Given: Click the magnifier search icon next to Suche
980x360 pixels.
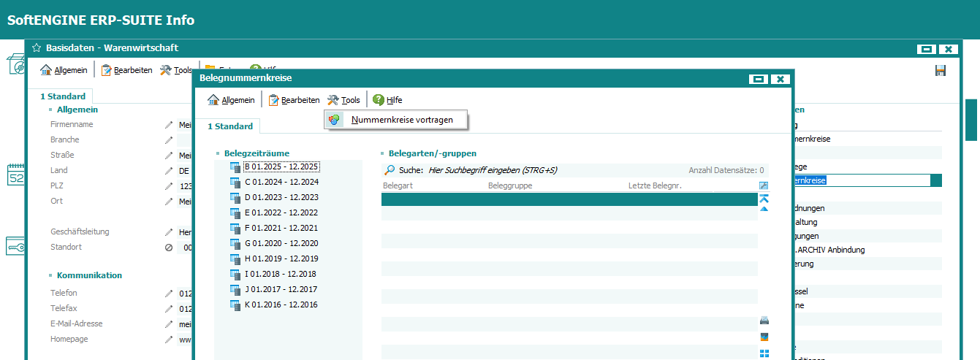Looking at the screenshot, I should (390, 170).
